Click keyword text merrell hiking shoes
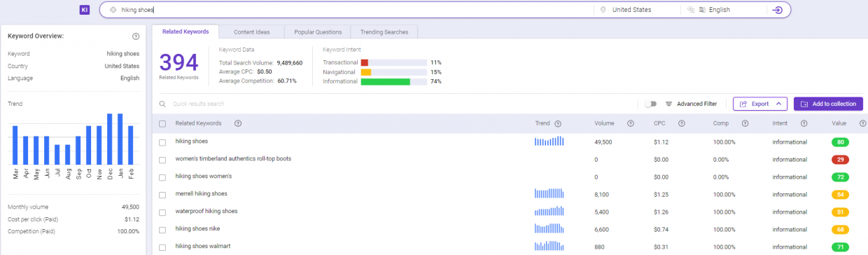Viewport: 868px width, 255px height. pos(202,193)
